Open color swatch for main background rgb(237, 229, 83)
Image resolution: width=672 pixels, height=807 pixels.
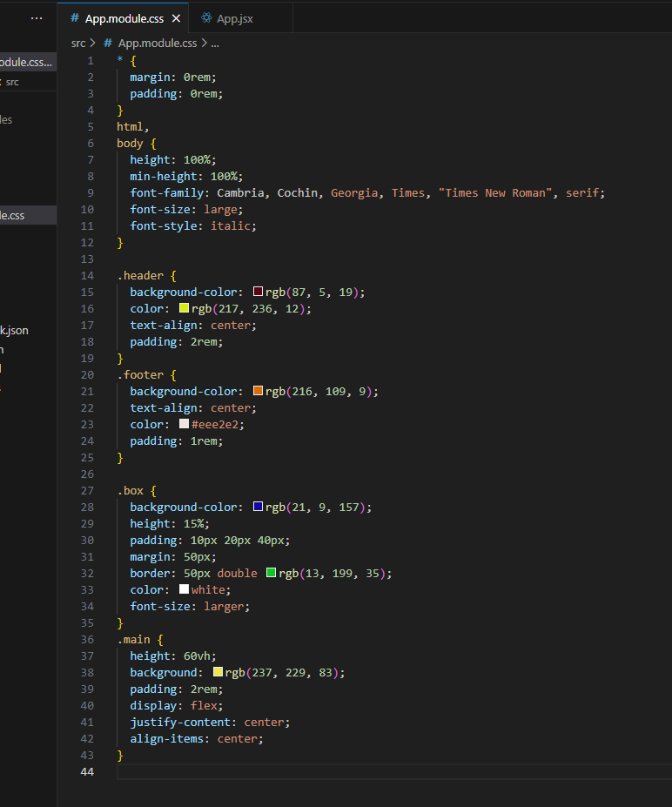218,672
